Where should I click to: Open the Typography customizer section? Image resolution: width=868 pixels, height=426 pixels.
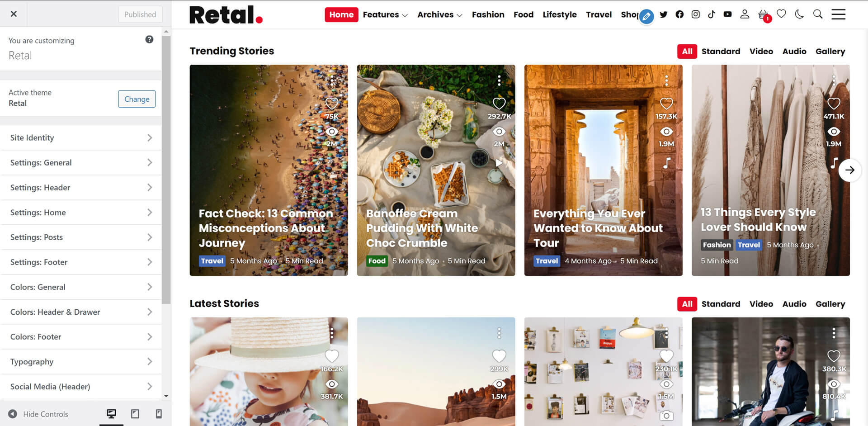[x=81, y=361]
